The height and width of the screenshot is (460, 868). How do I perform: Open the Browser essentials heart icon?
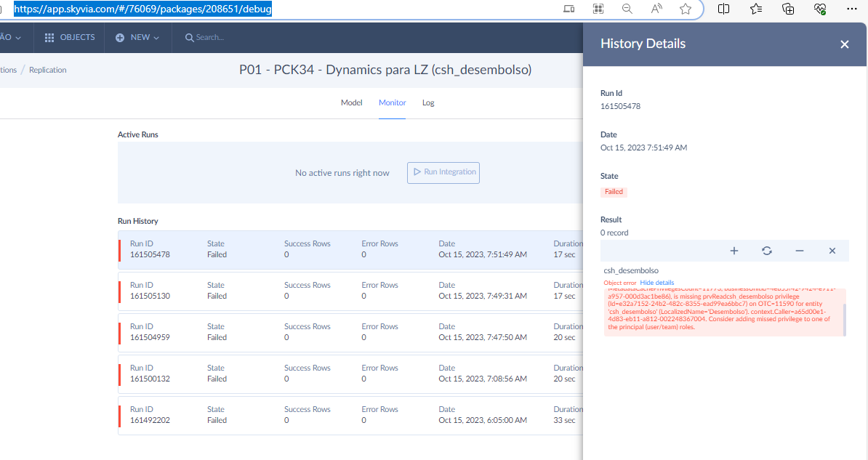click(820, 9)
